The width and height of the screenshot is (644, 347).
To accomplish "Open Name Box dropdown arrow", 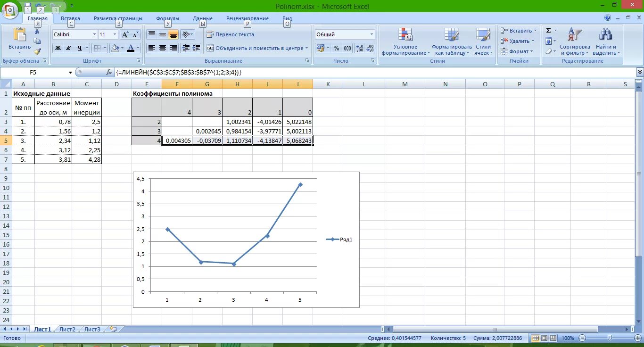I will coord(70,72).
